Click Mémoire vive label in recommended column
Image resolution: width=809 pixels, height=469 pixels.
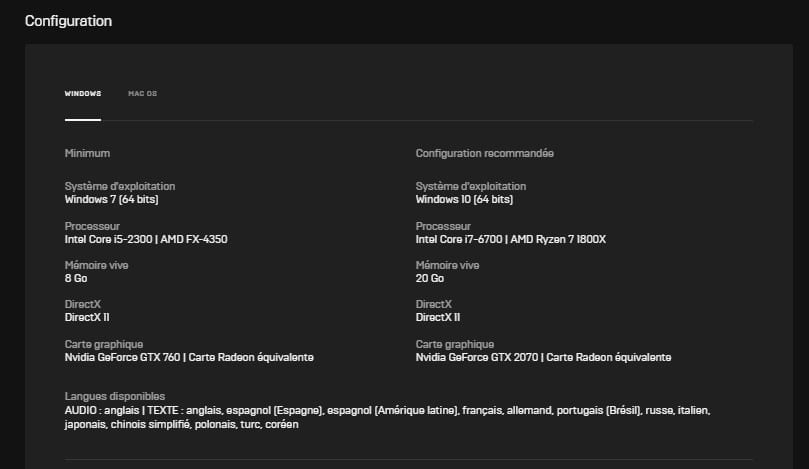(x=447, y=265)
